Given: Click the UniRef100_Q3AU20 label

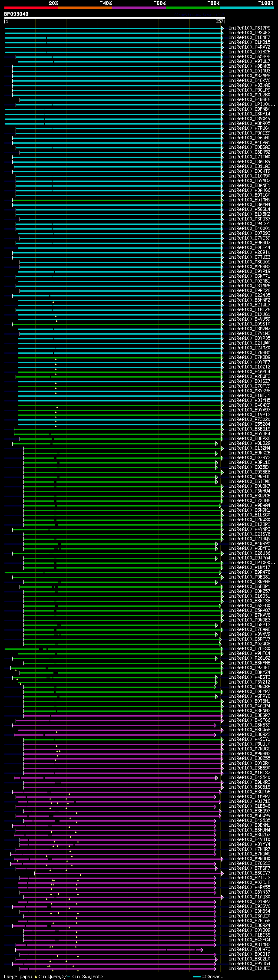Looking at the screenshot, I should coord(249,916).
